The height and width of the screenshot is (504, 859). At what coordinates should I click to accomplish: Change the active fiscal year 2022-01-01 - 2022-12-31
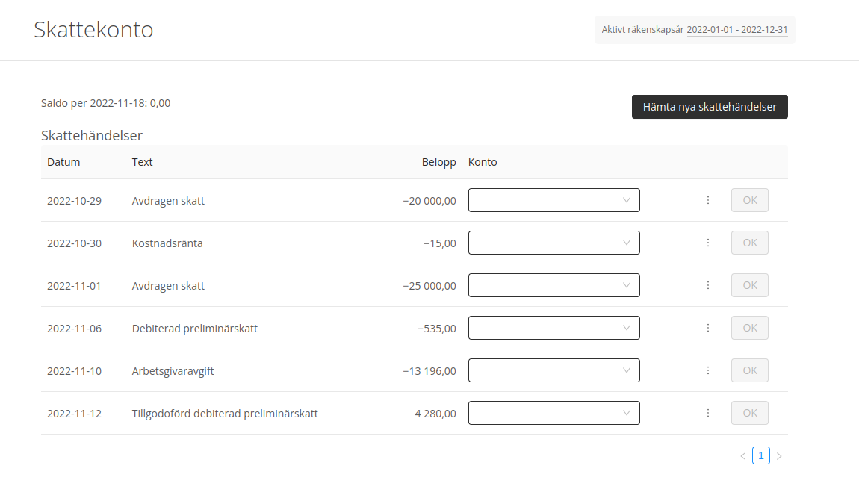736,31
